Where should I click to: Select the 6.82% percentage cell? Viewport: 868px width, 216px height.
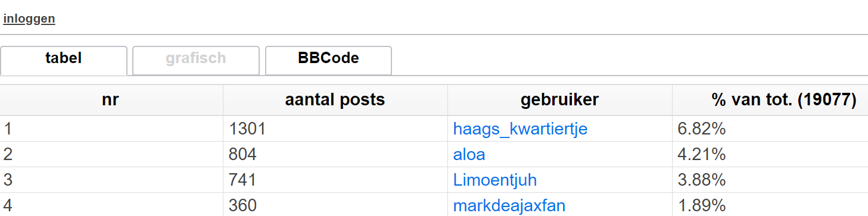click(x=770, y=129)
